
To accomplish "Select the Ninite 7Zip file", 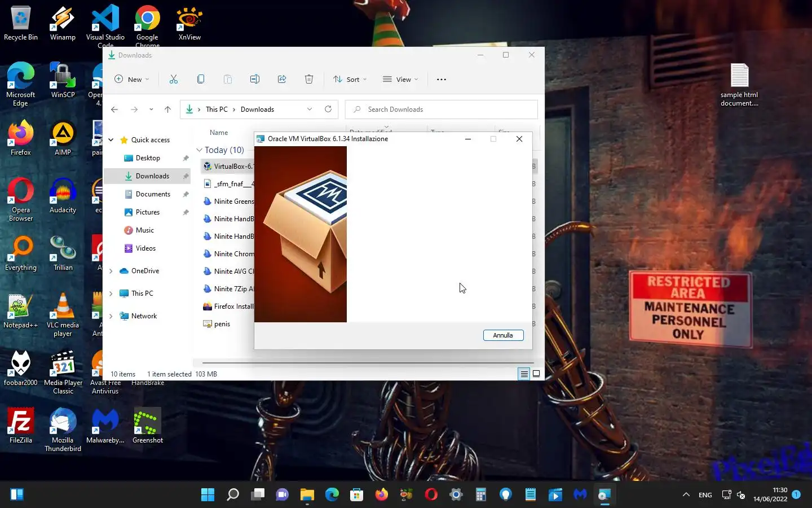I will (x=228, y=288).
